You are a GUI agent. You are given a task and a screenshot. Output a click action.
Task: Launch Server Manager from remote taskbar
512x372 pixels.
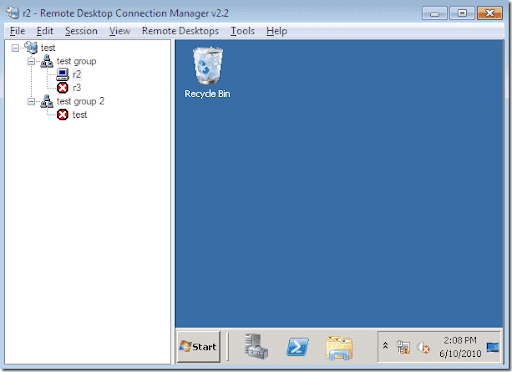click(256, 346)
